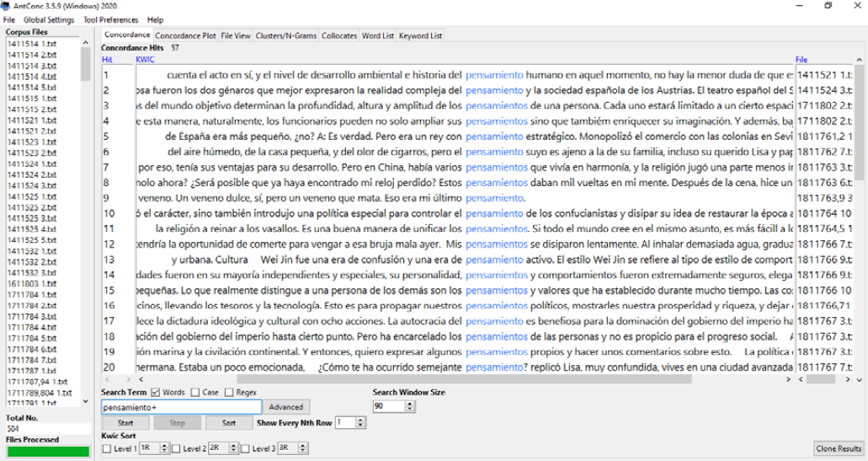Viewport: 868px width, 461px height.
Task: Click the search term input field
Action: tap(181, 407)
